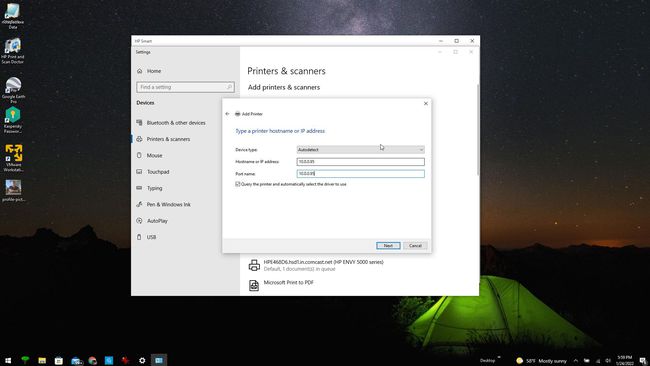Open Settings gear on taskbar
Viewport: 650px width, 366px height.
142,361
